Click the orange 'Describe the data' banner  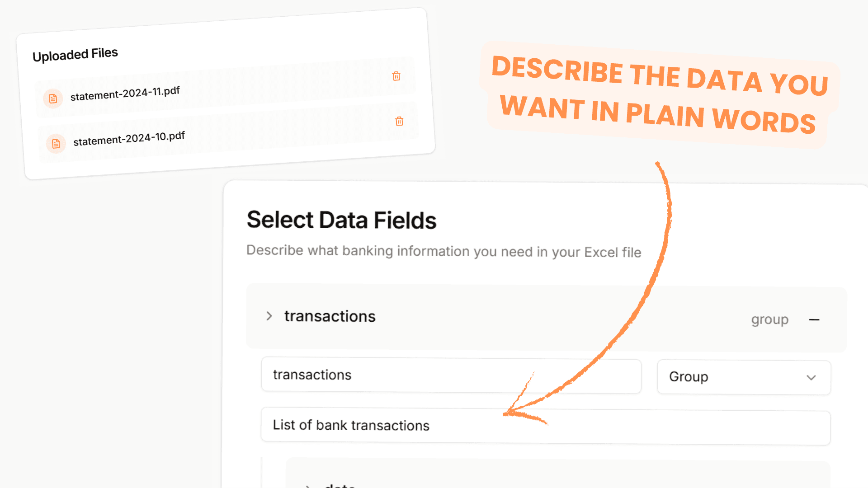click(x=658, y=95)
